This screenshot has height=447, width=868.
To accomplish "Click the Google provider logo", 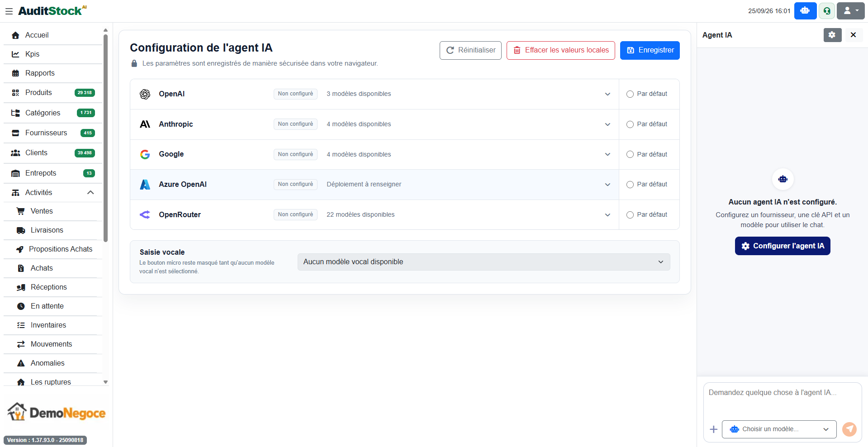I will point(145,154).
